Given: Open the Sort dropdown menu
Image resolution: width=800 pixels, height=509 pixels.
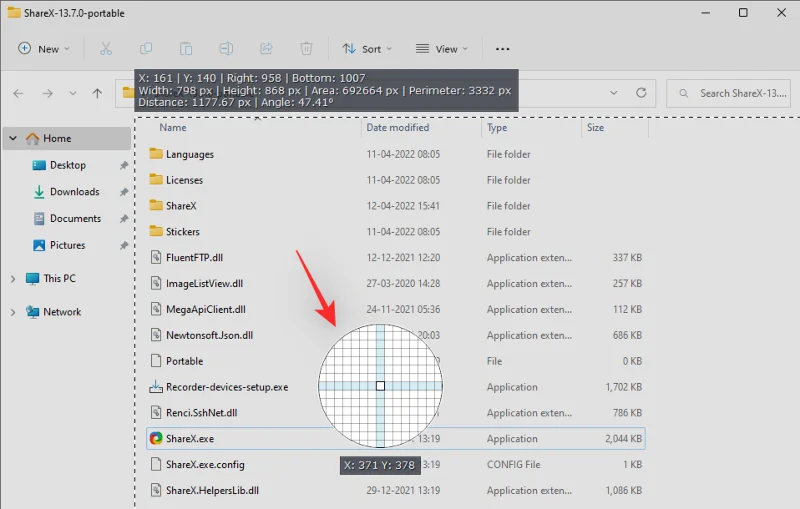Looking at the screenshot, I should pos(367,49).
